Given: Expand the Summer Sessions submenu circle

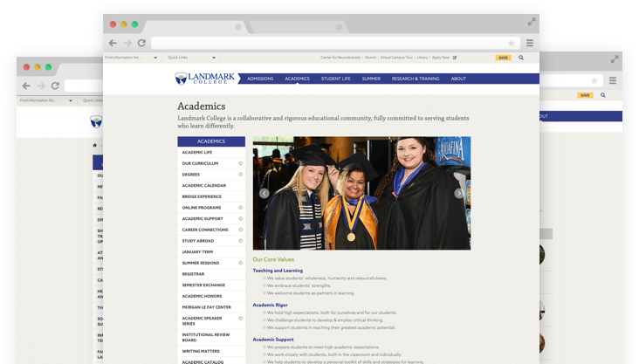Looking at the screenshot, I should (x=240, y=263).
